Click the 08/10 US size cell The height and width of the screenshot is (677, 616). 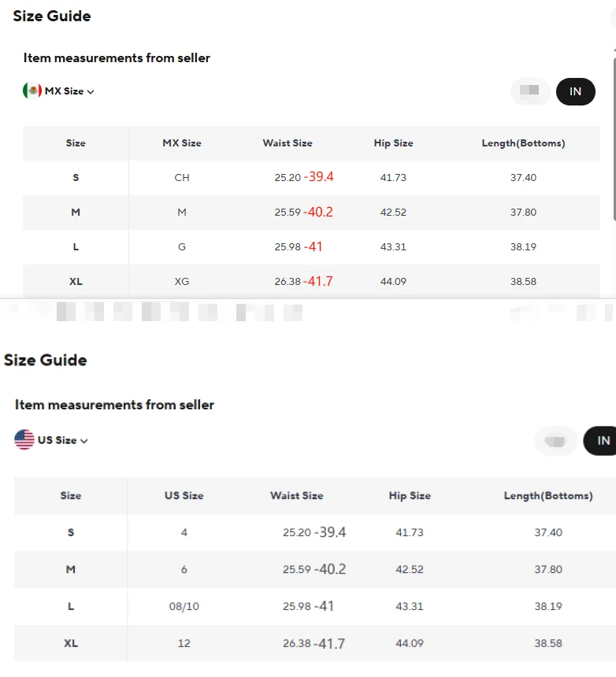[x=184, y=606]
